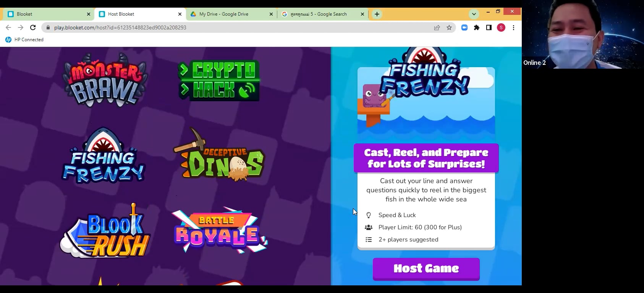
Task: Go back to previous page
Action: (x=8, y=27)
